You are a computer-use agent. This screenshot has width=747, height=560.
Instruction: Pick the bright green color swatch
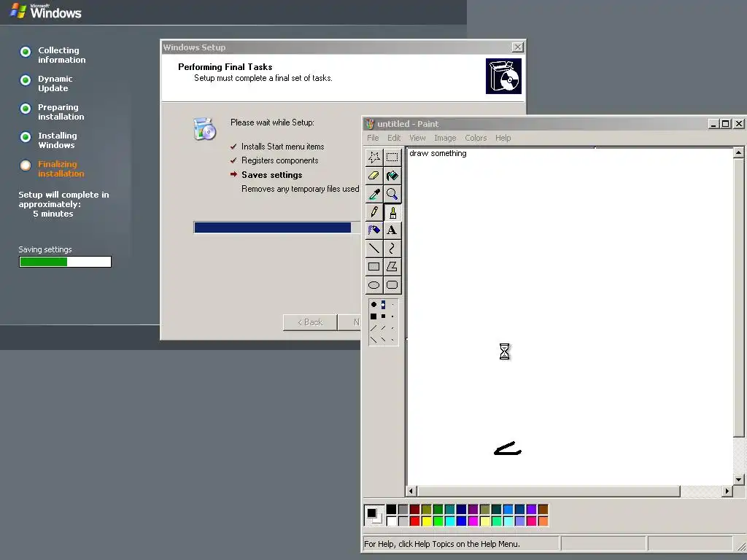pos(438,521)
